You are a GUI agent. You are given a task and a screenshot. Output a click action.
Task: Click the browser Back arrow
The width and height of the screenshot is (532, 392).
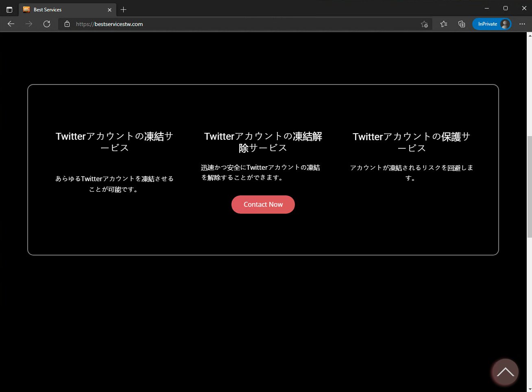(x=11, y=24)
